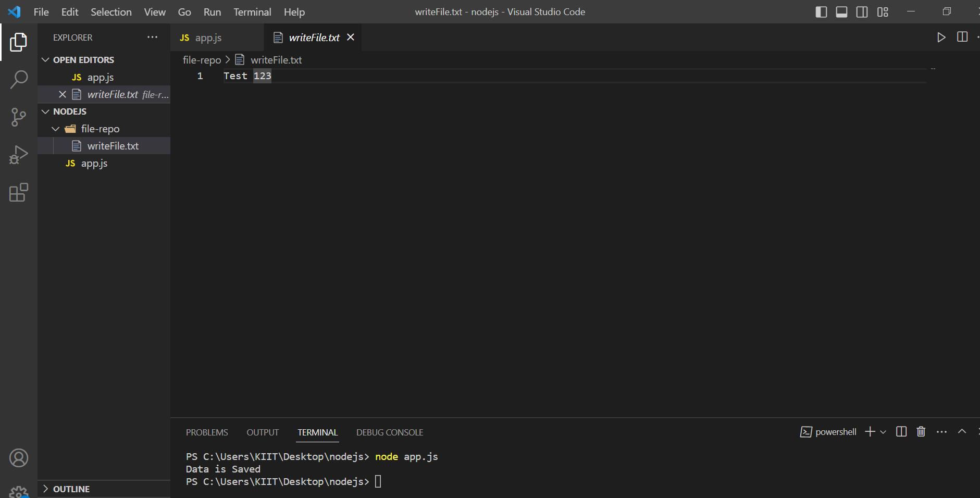The image size is (980, 498).
Task: Open the Run and Debug view
Action: point(19,155)
